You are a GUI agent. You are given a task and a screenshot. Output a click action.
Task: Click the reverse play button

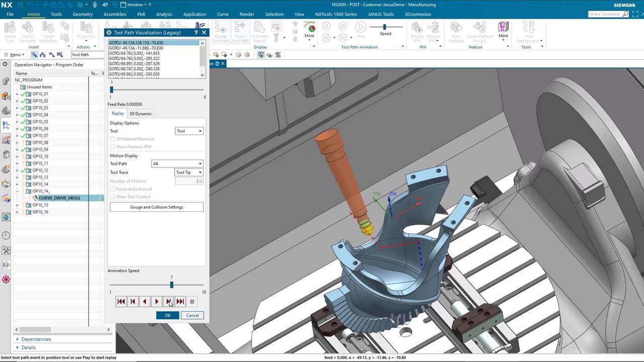tap(144, 301)
